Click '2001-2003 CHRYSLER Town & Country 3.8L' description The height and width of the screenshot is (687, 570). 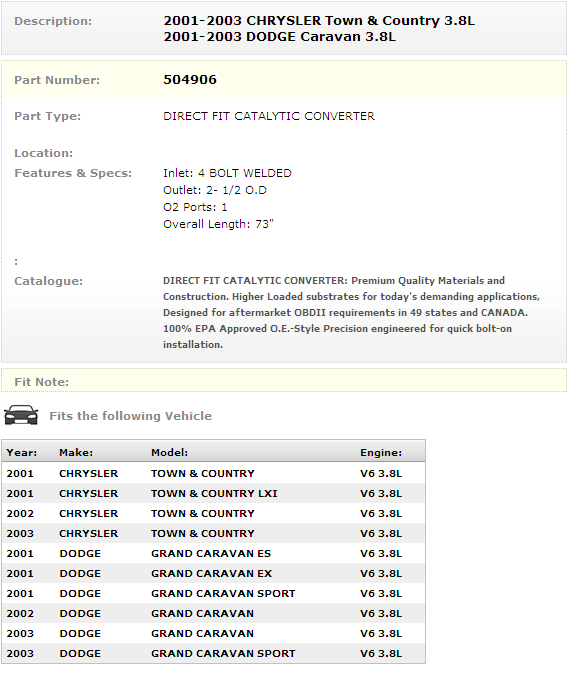tap(319, 21)
